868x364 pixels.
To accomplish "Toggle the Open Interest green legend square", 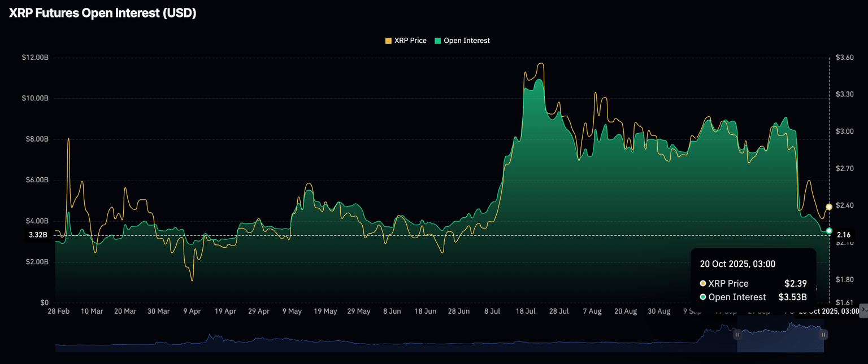I will click(x=438, y=41).
